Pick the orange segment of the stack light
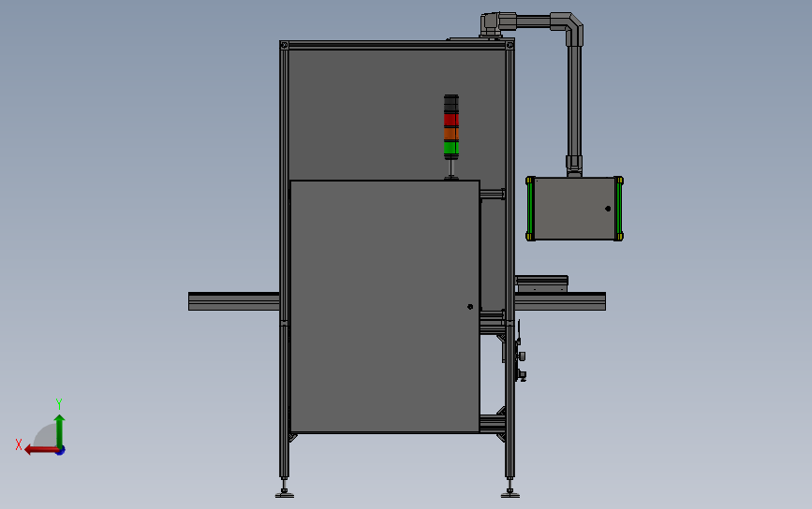Viewport: 812px width, 509px height. pos(451,134)
